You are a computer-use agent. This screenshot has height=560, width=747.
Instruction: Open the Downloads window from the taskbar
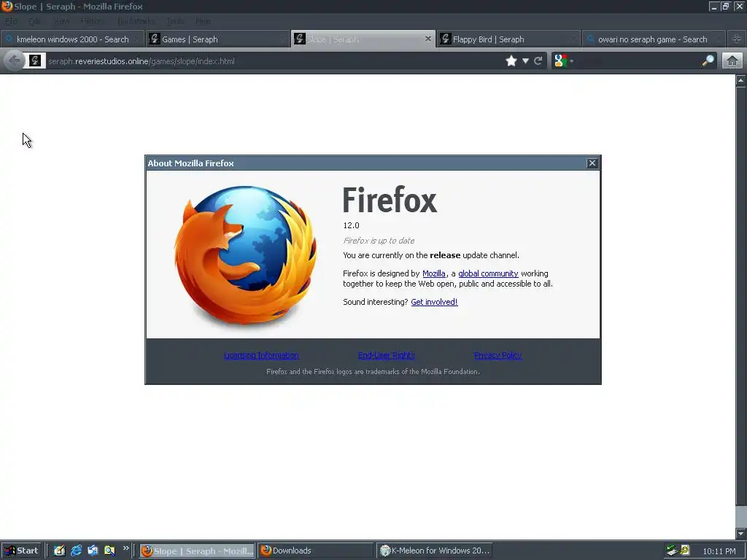(315, 551)
